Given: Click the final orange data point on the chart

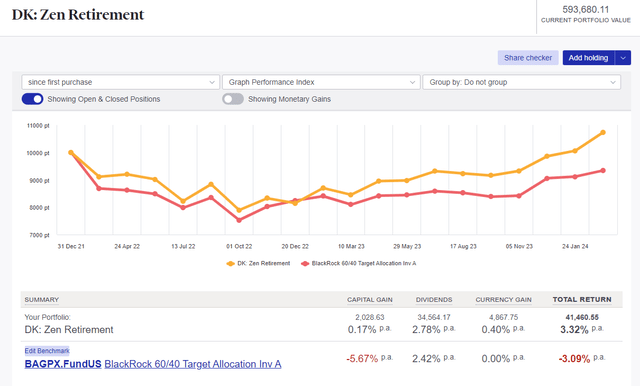Looking at the screenshot, I should pos(603,133).
